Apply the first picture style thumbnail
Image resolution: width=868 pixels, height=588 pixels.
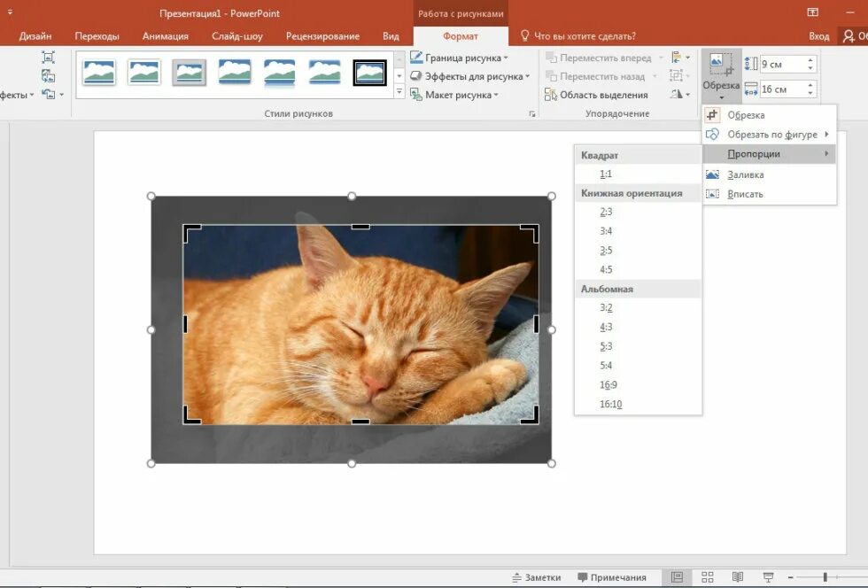coord(99,73)
